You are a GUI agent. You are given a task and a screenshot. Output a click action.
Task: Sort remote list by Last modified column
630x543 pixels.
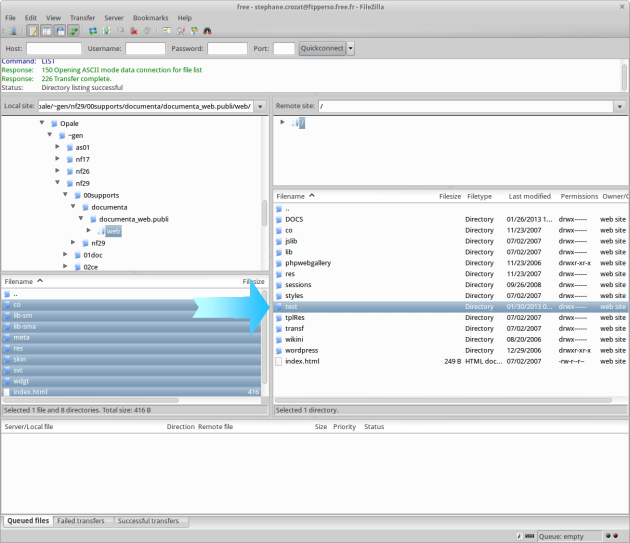click(530, 197)
